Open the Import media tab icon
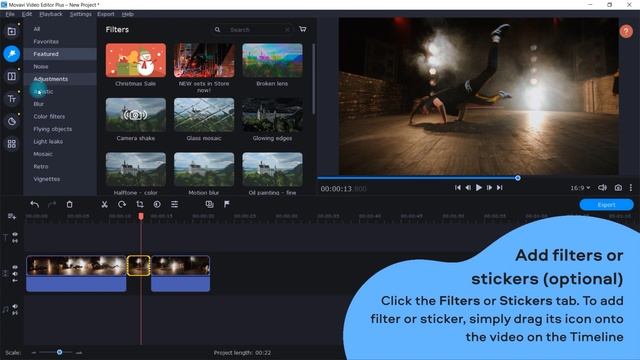Image resolution: width=640 pixels, height=360 pixels. click(x=11, y=31)
